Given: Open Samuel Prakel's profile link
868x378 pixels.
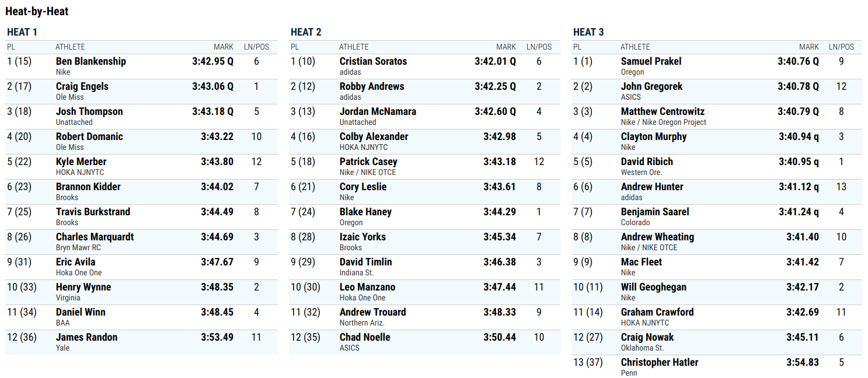Looking at the screenshot, I should coord(651,61).
